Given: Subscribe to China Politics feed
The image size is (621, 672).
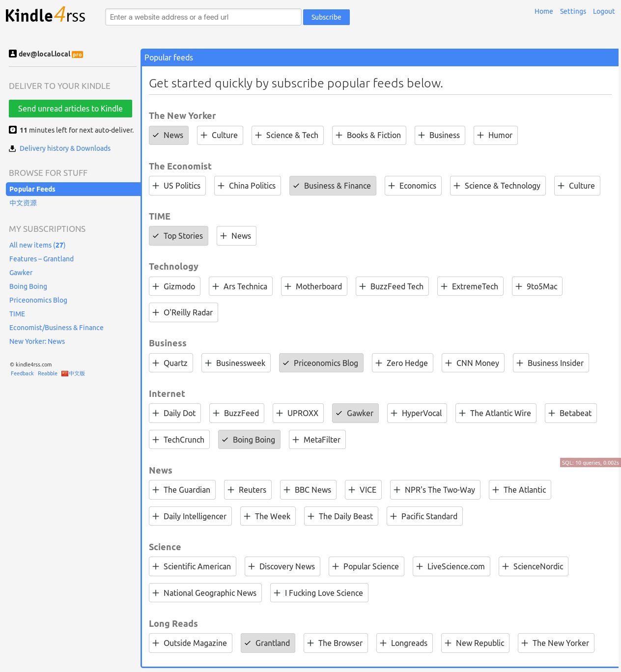Looking at the screenshot, I should tap(248, 186).
